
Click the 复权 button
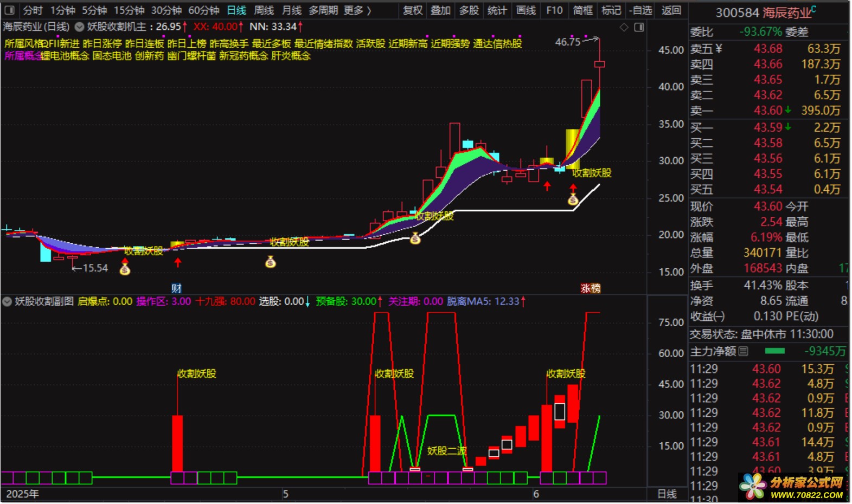(x=413, y=10)
